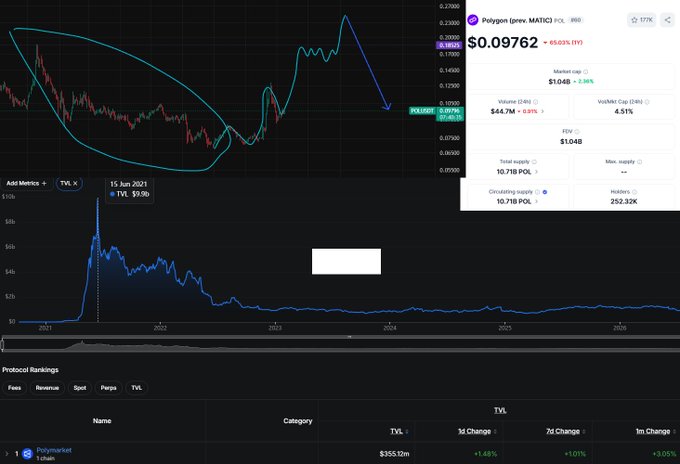The width and height of the screenshot is (680, 464).
Task: Click the 2023 label on TVL chart axis
Action: click(275, 328)
